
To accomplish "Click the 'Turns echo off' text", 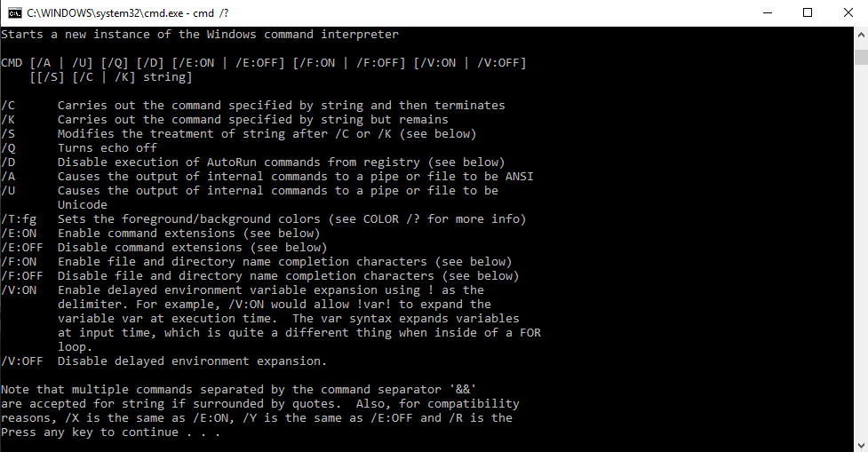I will (x=108, y=147).
